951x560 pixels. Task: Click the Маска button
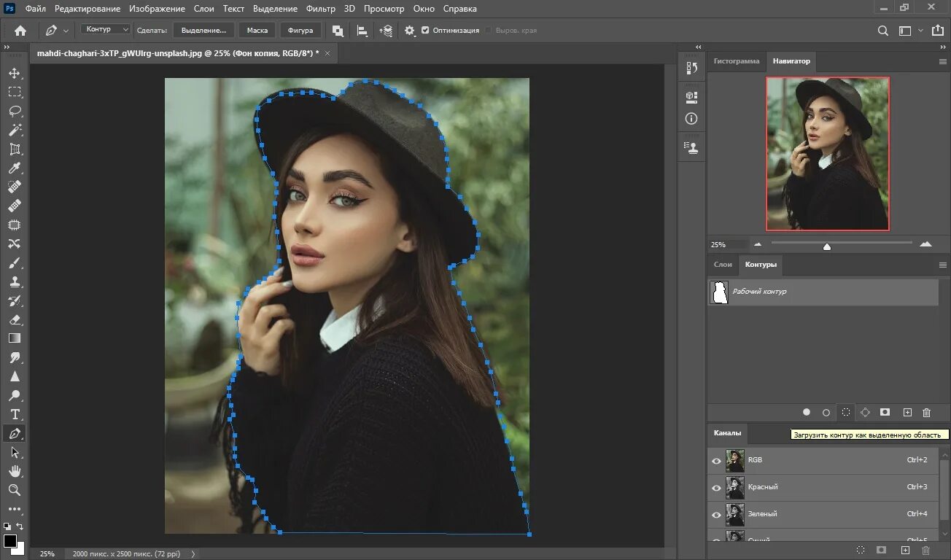click(257, 31)
